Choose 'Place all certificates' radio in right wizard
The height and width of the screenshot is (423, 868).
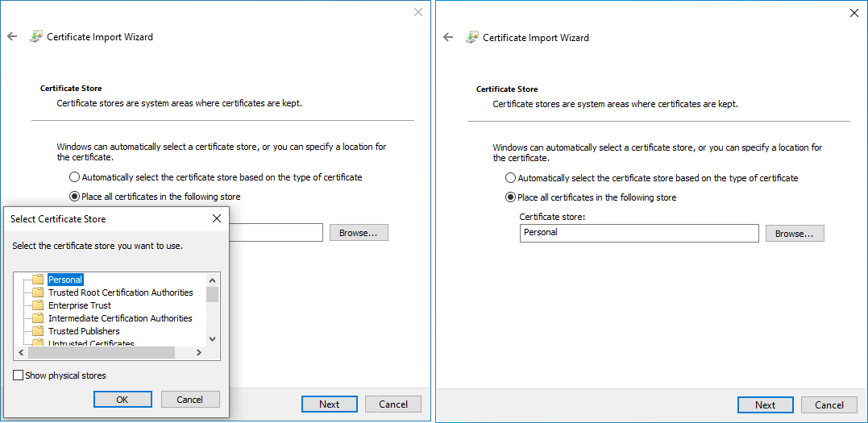pyautogui.click(x=510, y=197)
